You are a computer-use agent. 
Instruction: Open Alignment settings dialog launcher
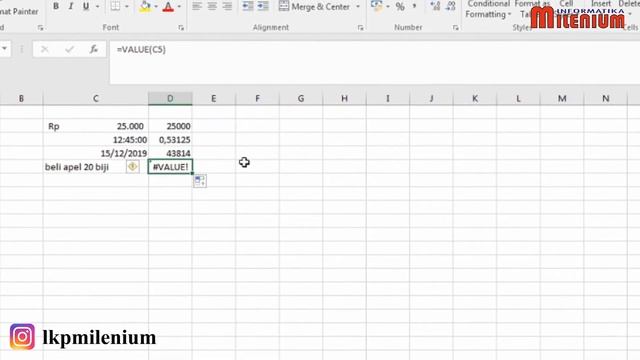[x=360, y=28]
